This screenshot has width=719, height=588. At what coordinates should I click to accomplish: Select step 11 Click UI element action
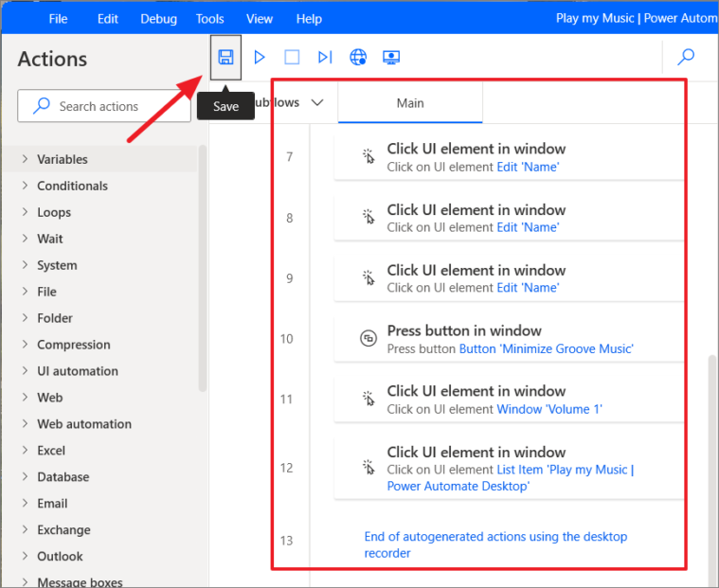509,400
